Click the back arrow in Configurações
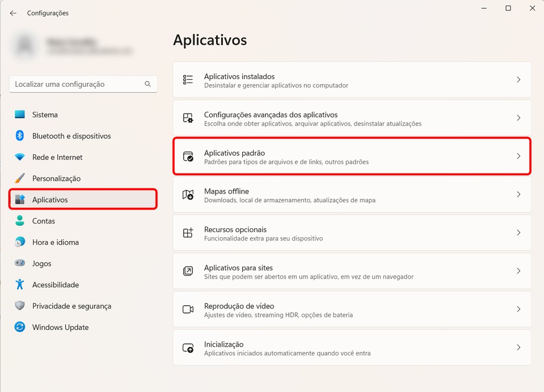Viewport: 544px width, 392px height. (13, 13)
